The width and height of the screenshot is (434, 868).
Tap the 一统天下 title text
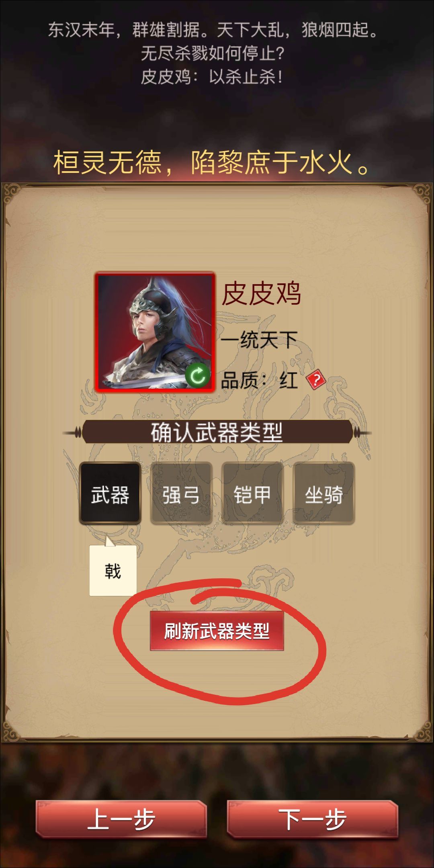point(259,340)
